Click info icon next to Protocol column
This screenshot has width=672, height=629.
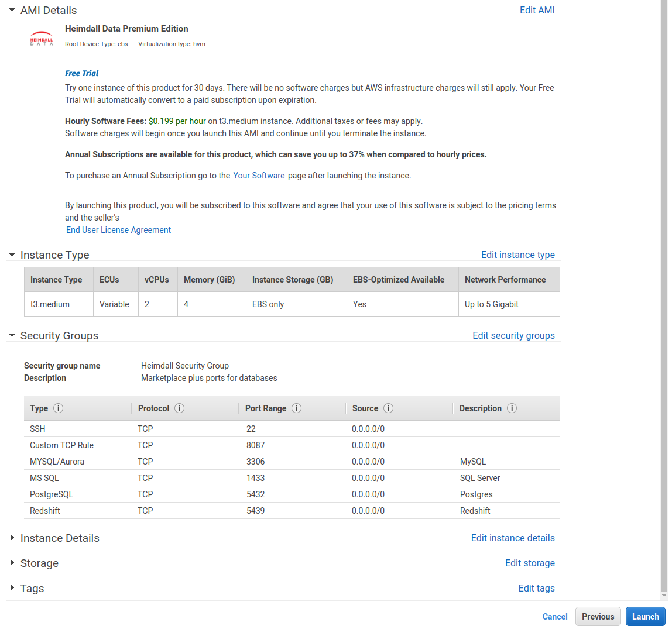179,408
